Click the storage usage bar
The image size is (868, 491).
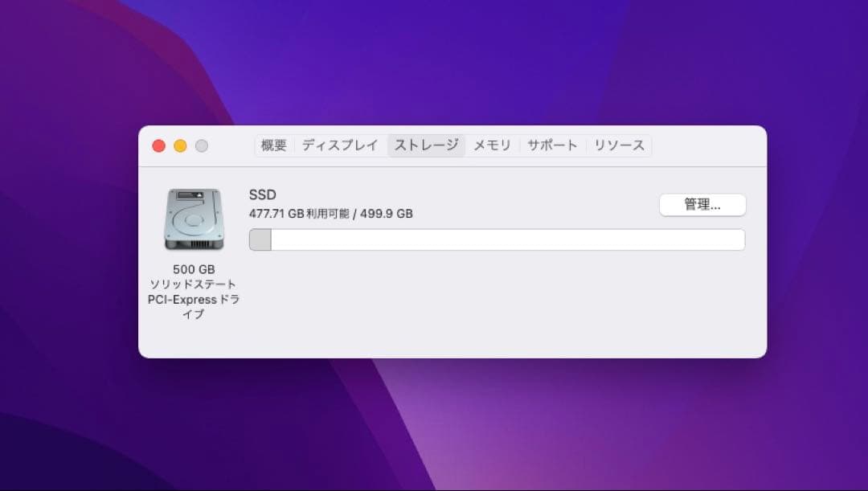[x=497, y=239]
